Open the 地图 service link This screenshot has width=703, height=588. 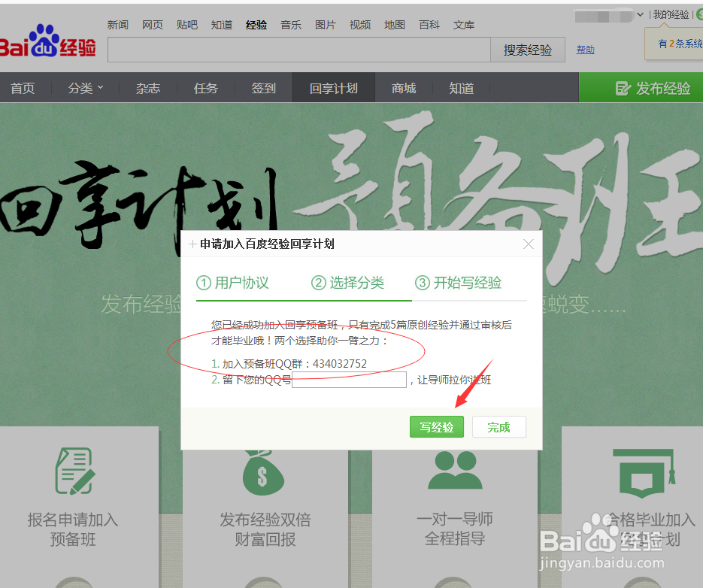point(394,25)
